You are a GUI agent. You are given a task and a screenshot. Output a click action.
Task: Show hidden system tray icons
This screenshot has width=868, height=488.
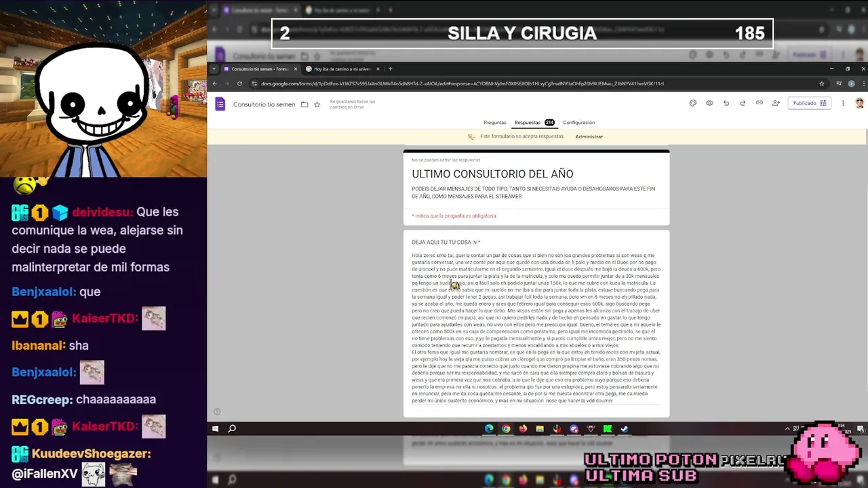788,428
